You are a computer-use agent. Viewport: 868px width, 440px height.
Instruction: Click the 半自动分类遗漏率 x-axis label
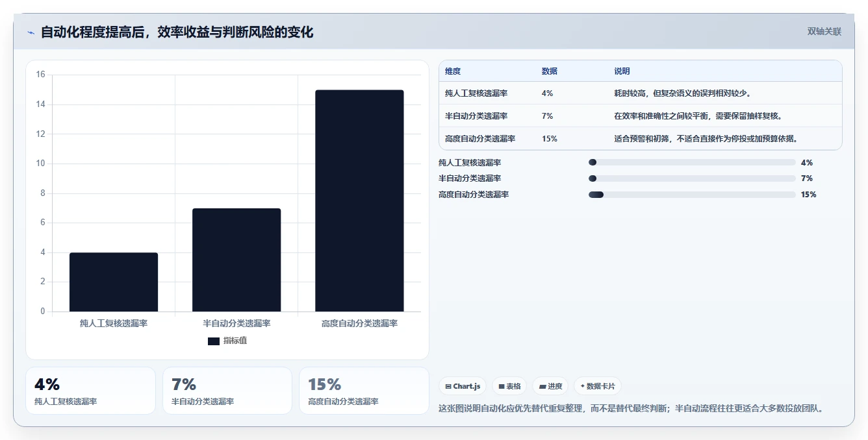coord(236,323)
